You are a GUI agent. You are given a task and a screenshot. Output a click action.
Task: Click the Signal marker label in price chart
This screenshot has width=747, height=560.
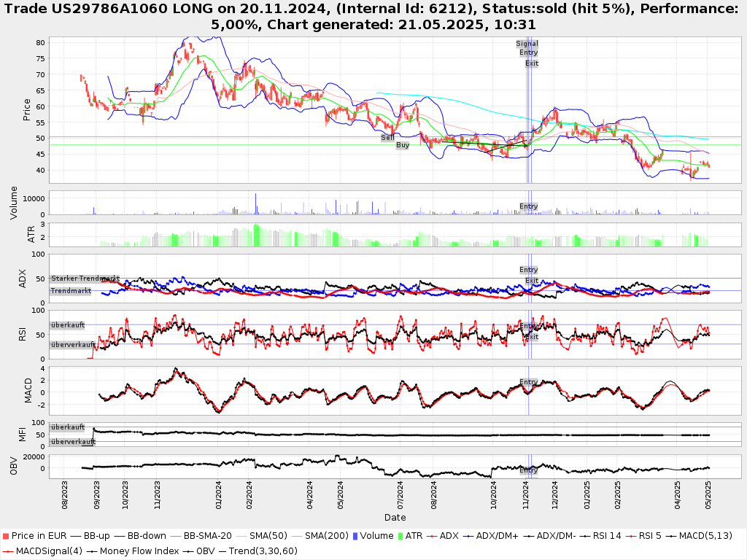point(527,44)
